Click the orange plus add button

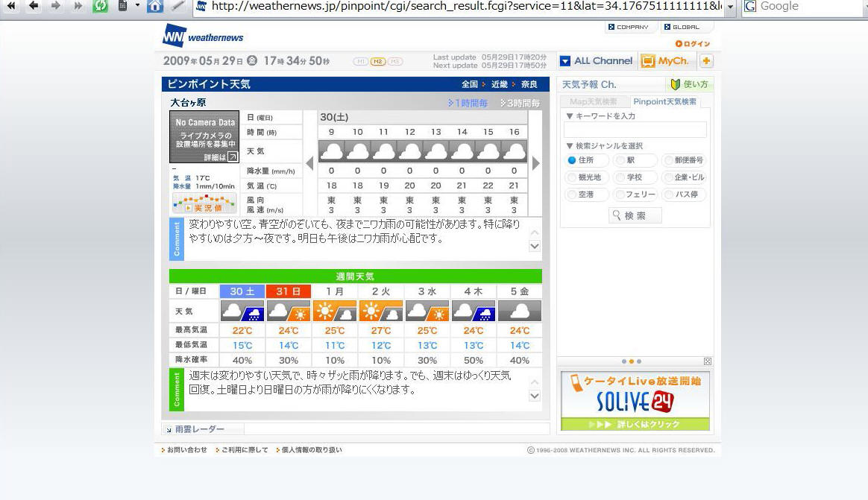[706, 61]
